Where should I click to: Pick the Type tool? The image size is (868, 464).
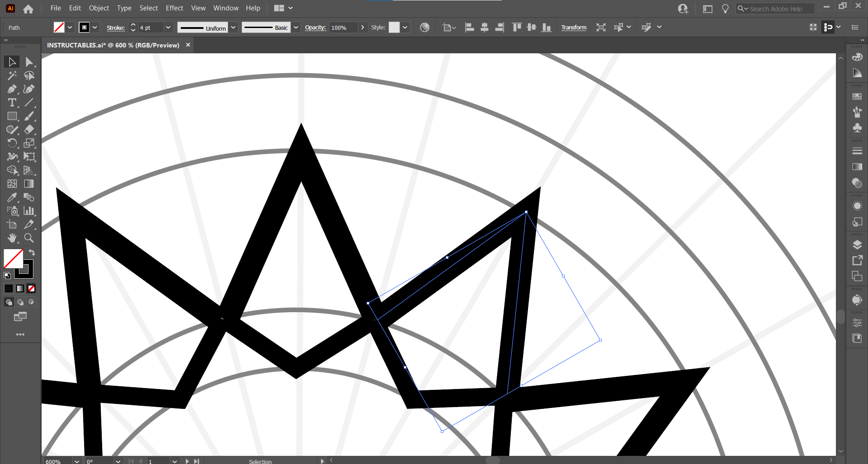tap(12, 103)
